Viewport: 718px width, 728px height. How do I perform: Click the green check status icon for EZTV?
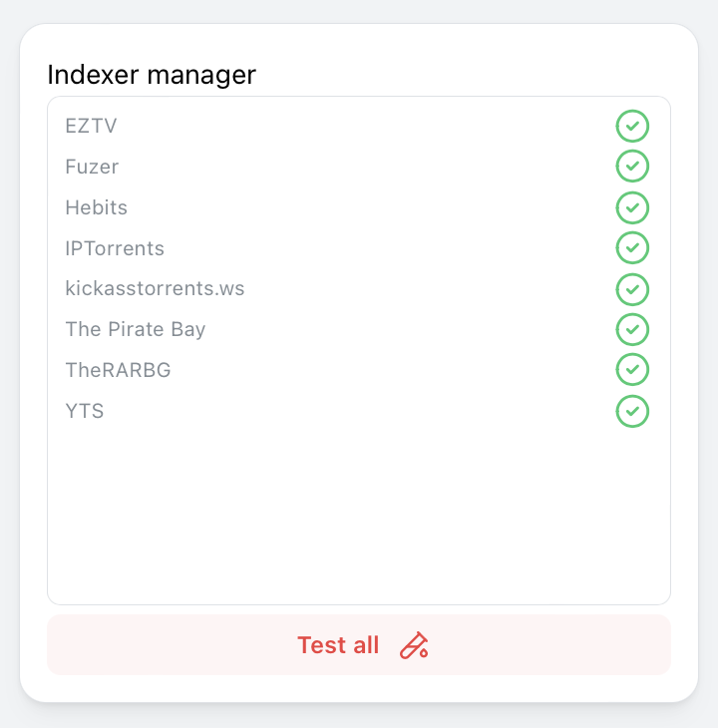pyautogui.click(x=632, y=127)
